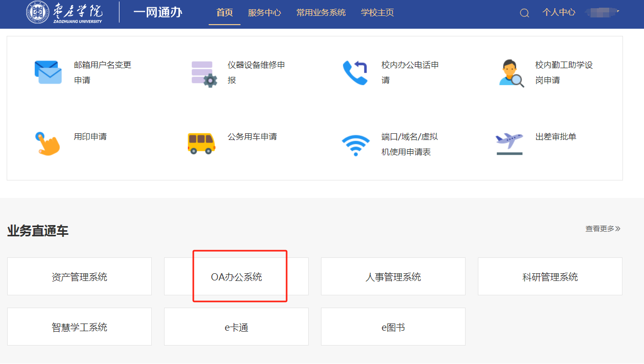Click the blue phone icon for office telephone
644x364 pixels.
[355, 73]
